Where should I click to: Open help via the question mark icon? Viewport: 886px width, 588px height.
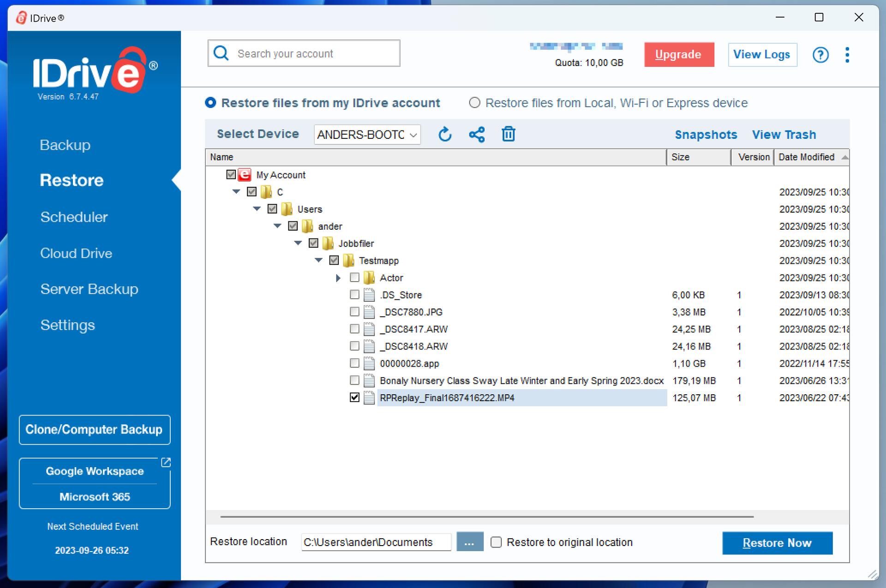point(820,55)
